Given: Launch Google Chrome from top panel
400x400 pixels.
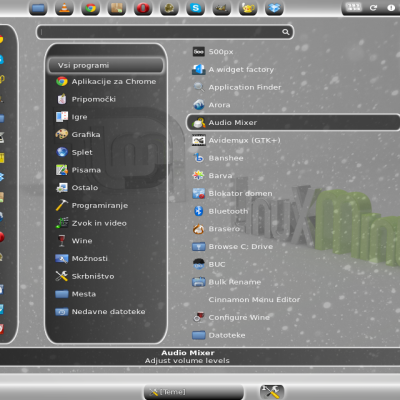Looking at the screenshot, I should coord(90,8).
